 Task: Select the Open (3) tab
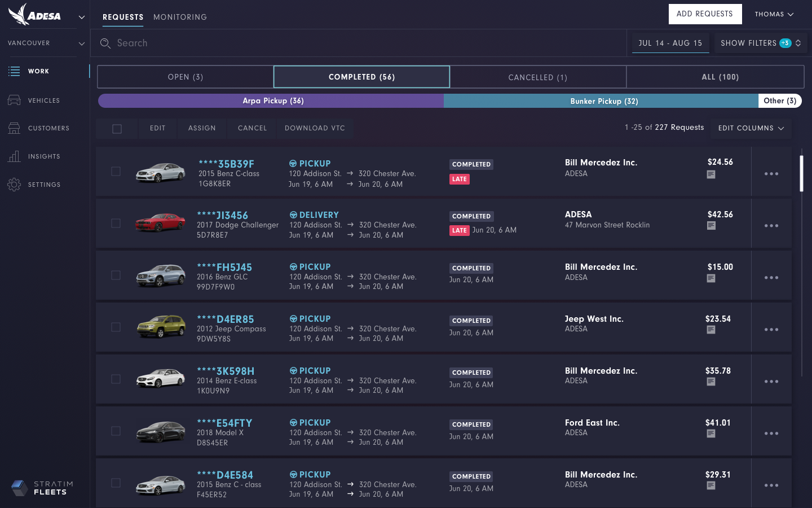[x=186, y=77]
